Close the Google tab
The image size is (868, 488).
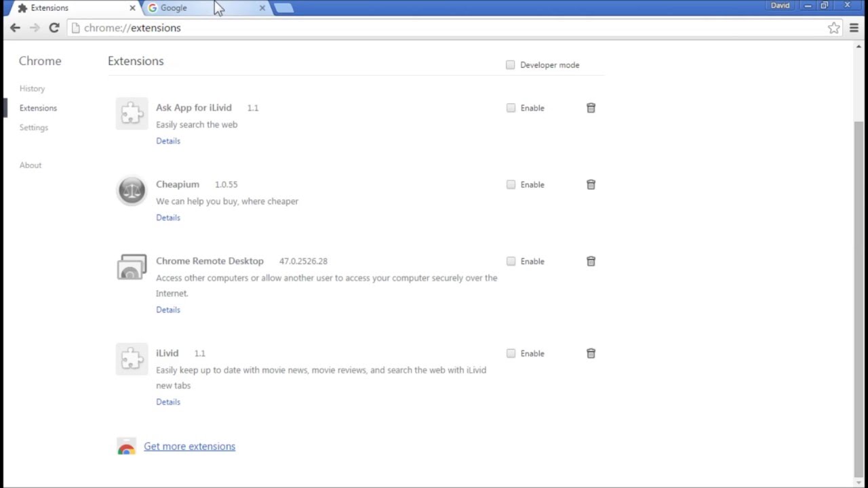pos(262,8)
